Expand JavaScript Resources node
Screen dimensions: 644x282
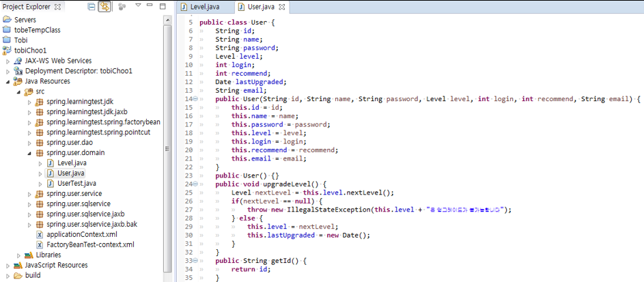pos(8,266)
